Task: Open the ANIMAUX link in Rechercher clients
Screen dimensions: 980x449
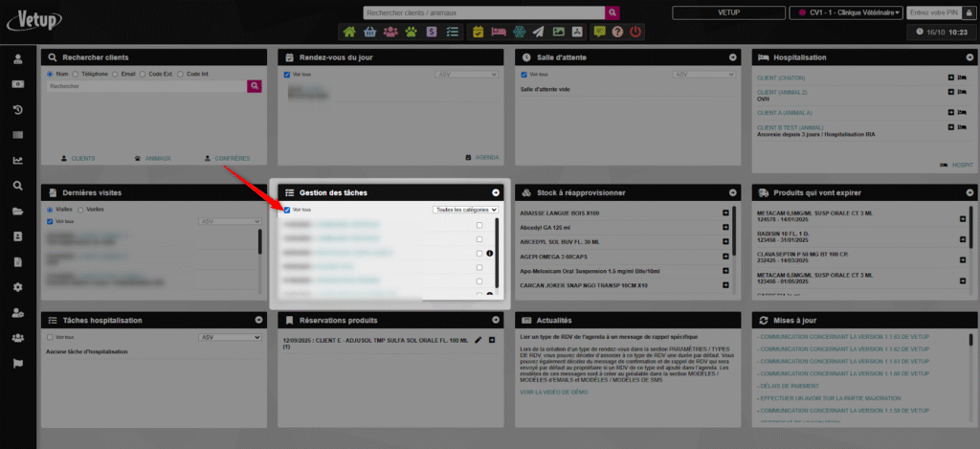Action: click(x=152, y=158)
